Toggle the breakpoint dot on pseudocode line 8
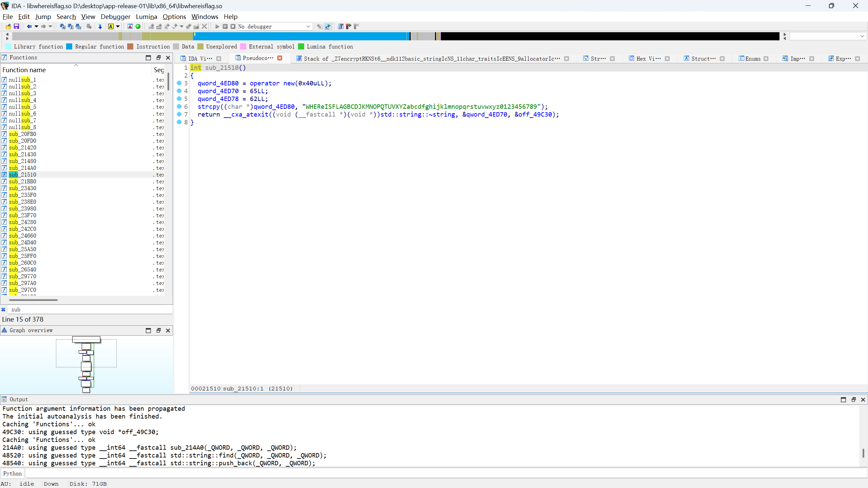Image resolution: width=868 pixels, height=488 pixels. click(x=179, y=122)
